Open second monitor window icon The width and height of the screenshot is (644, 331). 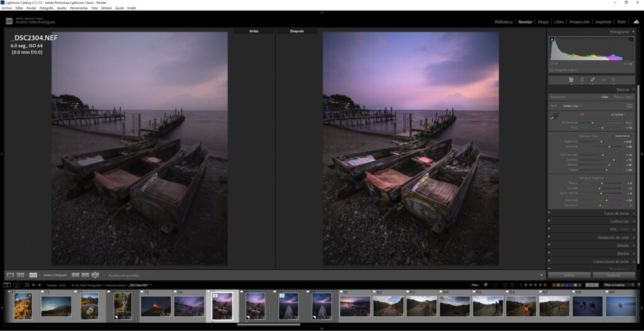point(16,285)
